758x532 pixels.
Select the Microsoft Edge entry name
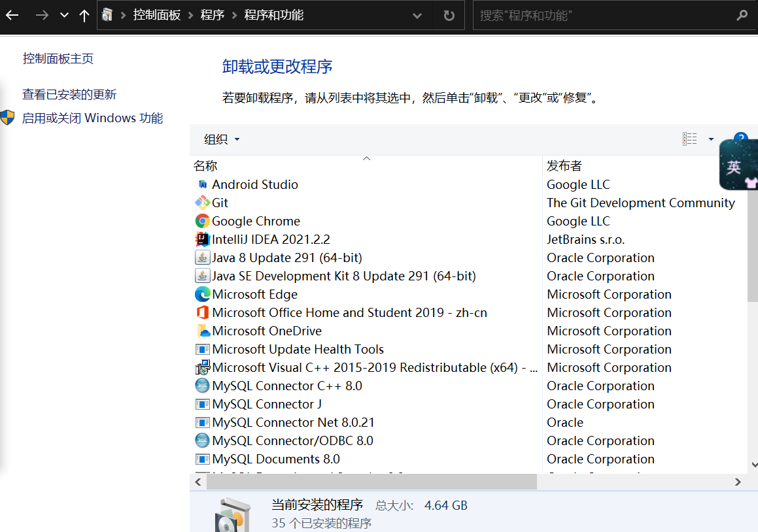(x=255, y=294)
